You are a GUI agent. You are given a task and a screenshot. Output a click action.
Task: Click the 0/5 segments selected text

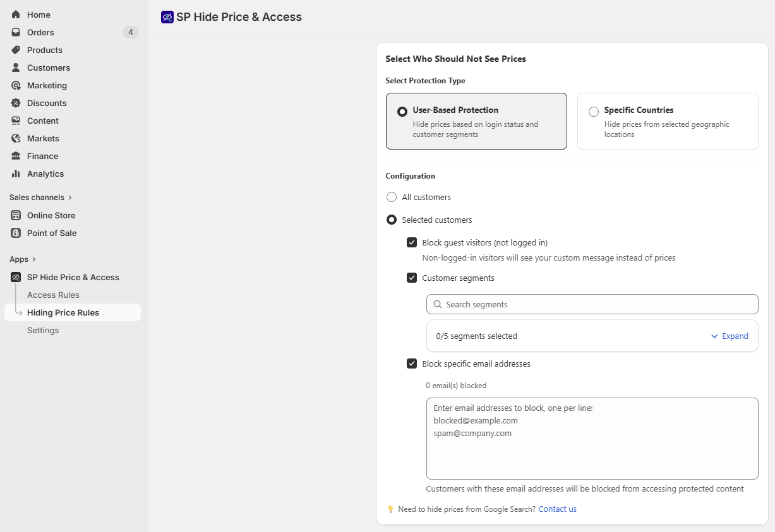pos(477,336)
